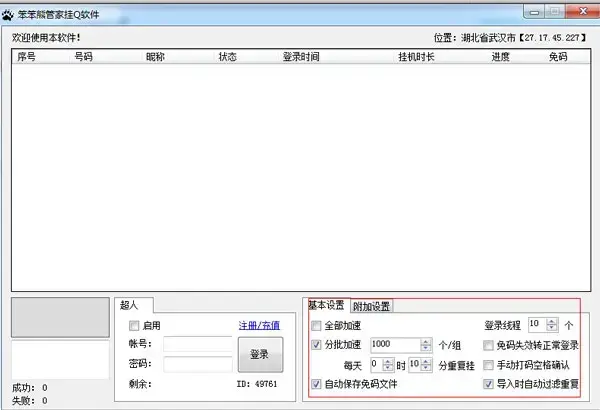
Task: Close the 笨笨熊管家挂Q软件 window
Action: click(x=583, y=11)
